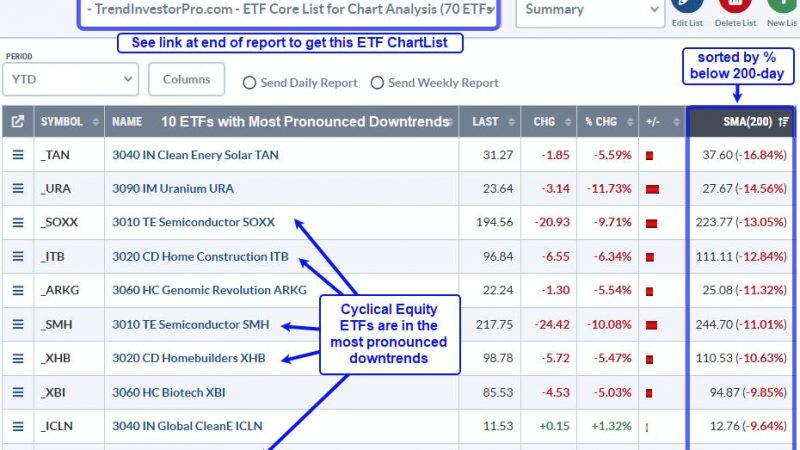Image resolution: width=800 pixels, height=450 pixels.
Task: Click the Delete List icon
Action: tap(735, 6)
